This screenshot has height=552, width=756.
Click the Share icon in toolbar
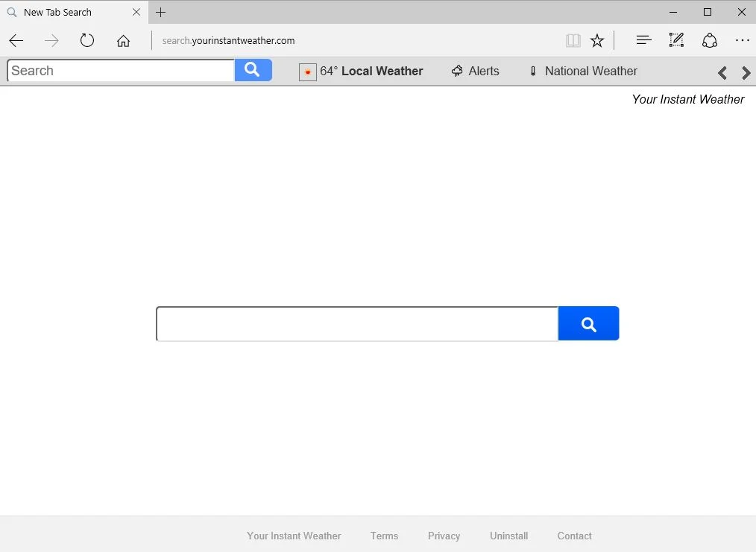[x=709, y=40]
